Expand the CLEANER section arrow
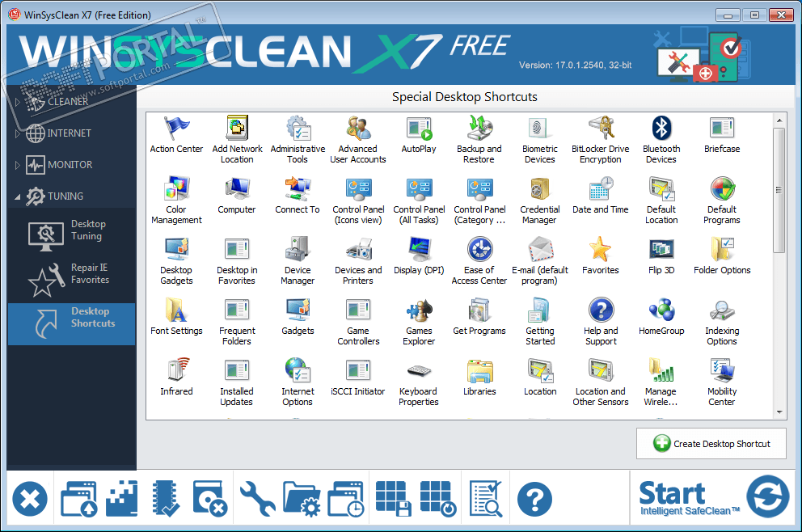 [18, 102]
